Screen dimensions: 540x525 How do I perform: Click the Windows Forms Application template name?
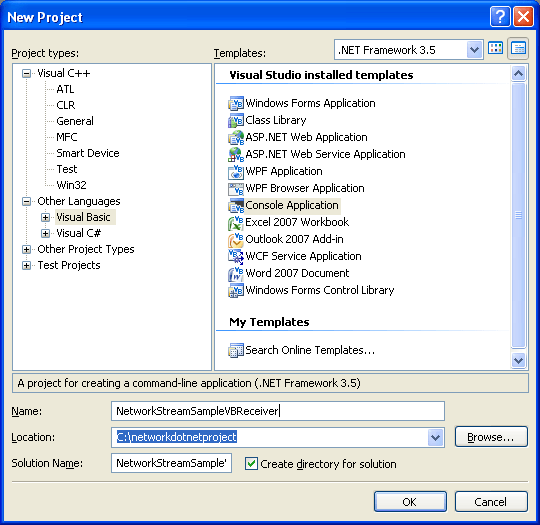pyautogui.click(x=310, y=103)
